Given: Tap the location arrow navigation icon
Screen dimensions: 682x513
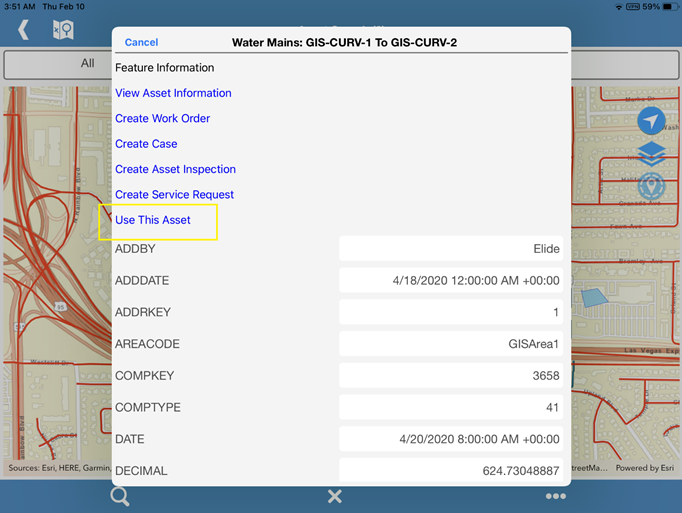Looking at the screenshot, I should [651, 121].
